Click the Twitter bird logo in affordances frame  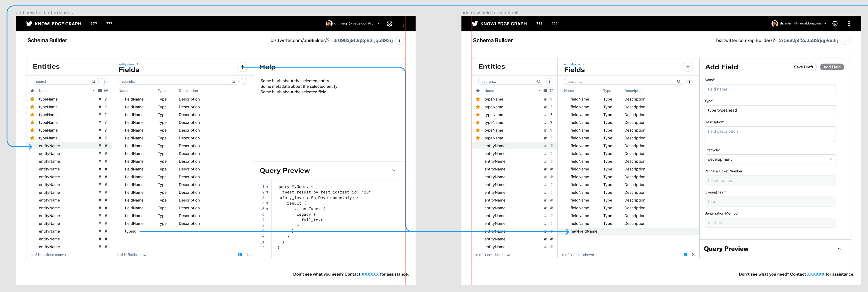(x=29, y=24)
